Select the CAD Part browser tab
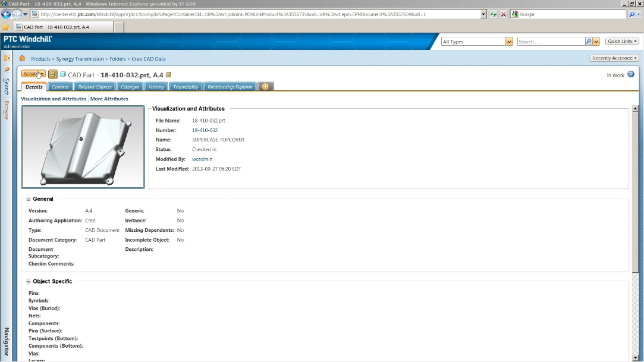Screen dimensions: 644x362 pos(64,27)
